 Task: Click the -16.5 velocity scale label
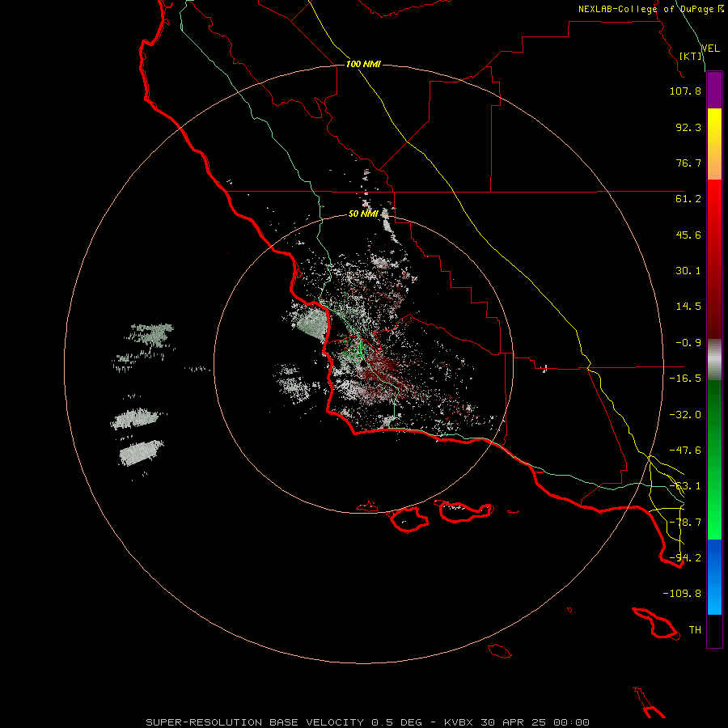[685, 379]
